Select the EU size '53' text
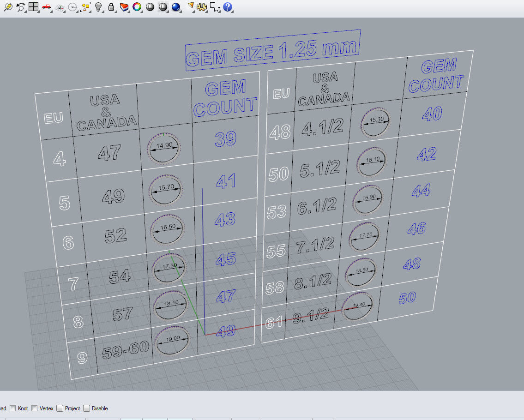The image size is (524, 420). (277, 212)
